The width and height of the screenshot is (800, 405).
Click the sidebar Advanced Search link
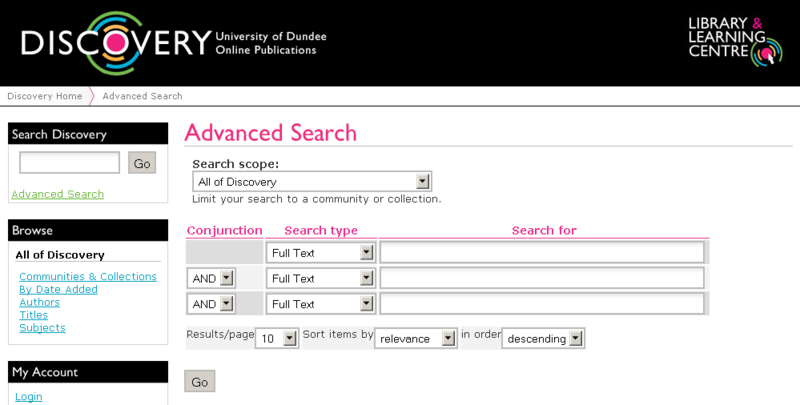tap(57, 194)
